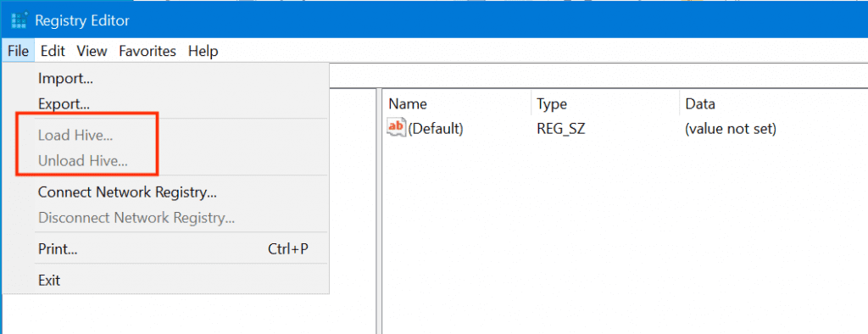Image resolution: width=868 pixels, height=334 pixels.
Task: Open the Favorites menu
Action: (147, 52)
